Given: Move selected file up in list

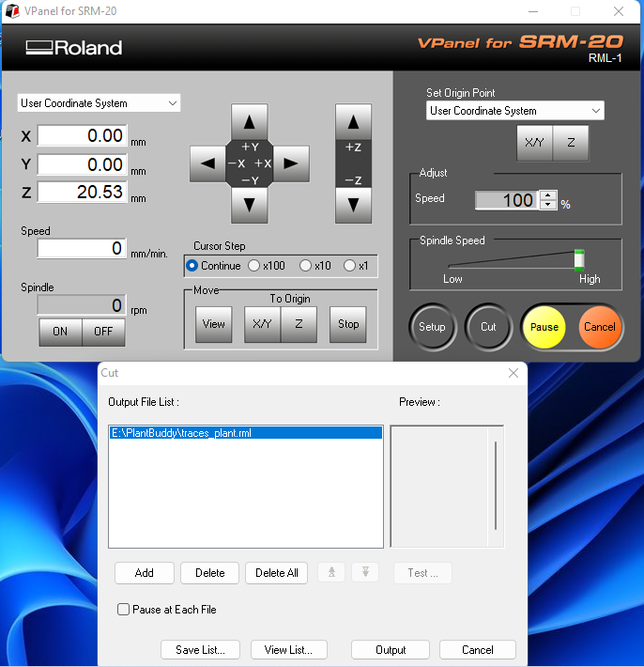Looking at the screenshot, I should click(331, 572).
